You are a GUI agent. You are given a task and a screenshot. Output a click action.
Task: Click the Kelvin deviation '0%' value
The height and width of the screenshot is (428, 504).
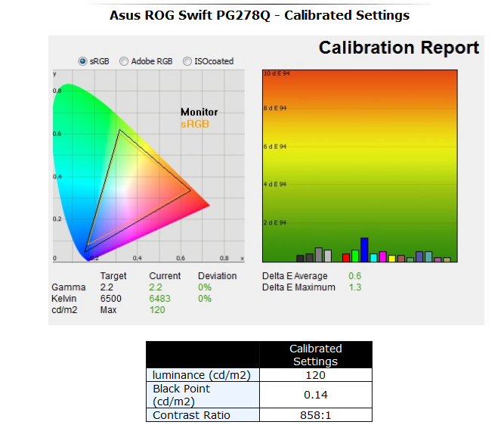tap(205, 299)
